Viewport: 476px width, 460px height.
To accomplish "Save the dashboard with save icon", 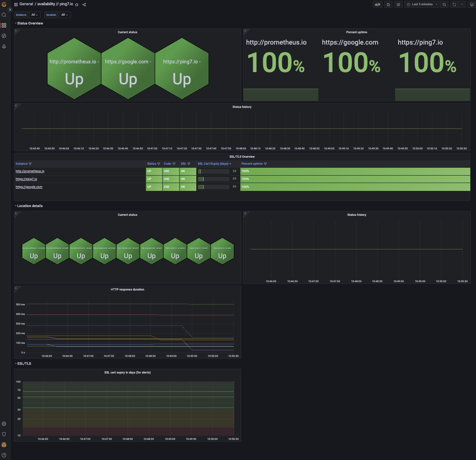I will (x=388, y=4).
